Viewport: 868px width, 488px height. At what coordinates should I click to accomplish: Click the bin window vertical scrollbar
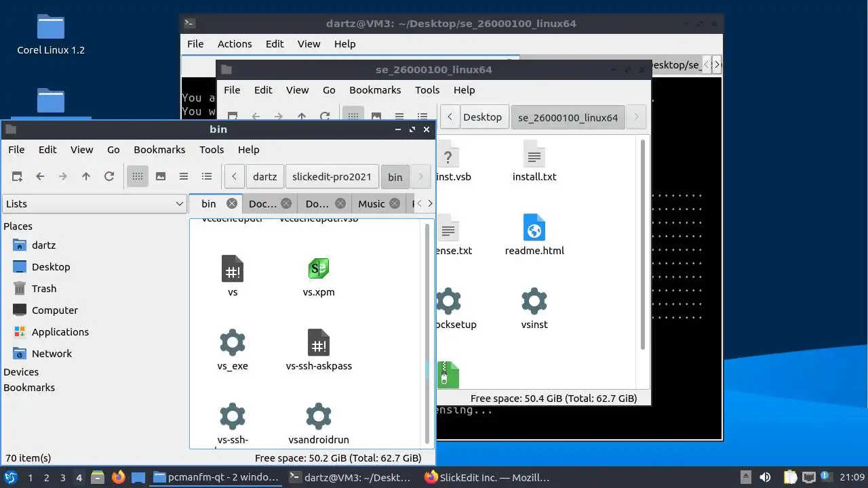click(427, 332)
